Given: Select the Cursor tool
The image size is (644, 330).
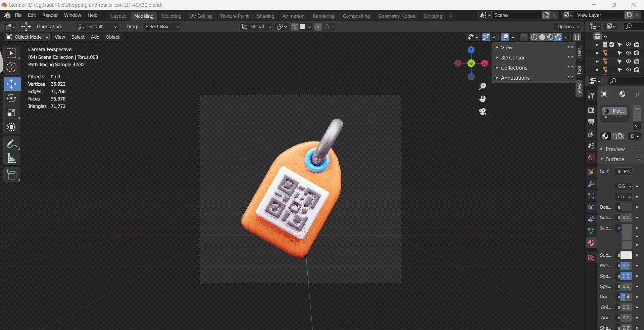Looking at the screenshot, I should [11, 68].
